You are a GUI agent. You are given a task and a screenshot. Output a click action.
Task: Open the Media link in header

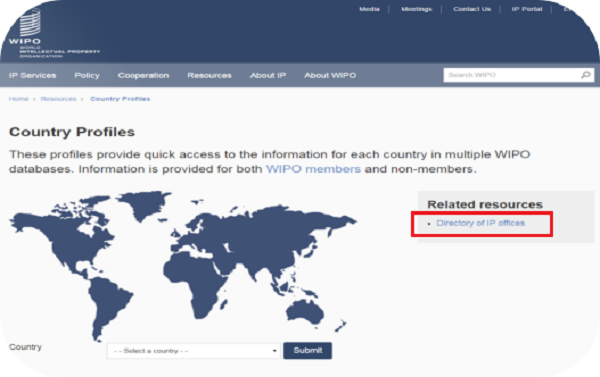(x=369, y=9)
